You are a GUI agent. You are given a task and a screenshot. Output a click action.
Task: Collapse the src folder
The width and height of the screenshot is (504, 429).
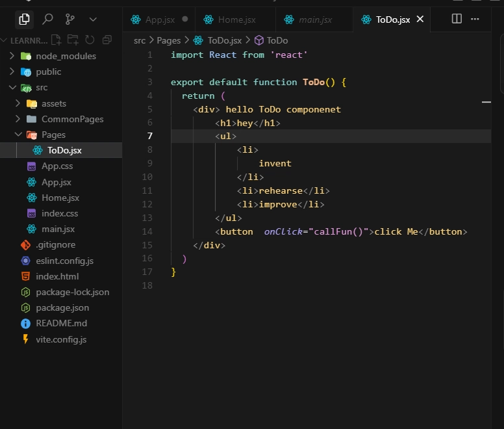[x=12, y=87]
